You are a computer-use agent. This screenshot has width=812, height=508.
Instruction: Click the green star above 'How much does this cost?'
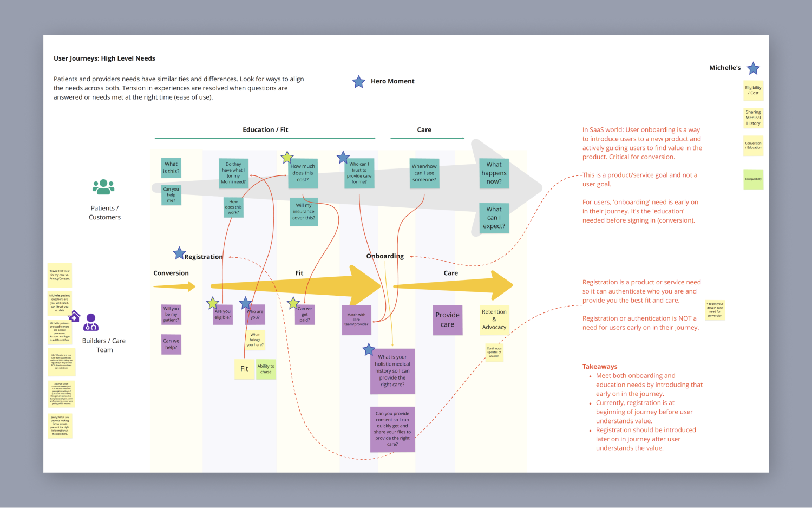[x=287, y=158]
